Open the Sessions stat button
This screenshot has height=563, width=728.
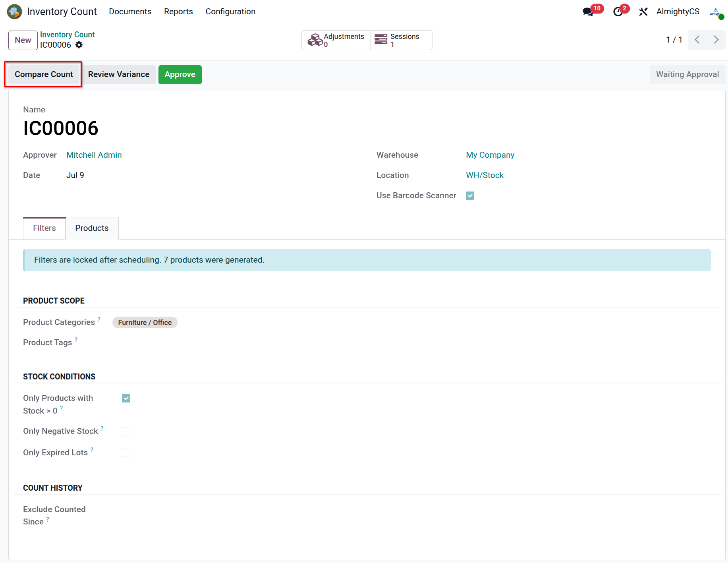[x=401, y=40]
